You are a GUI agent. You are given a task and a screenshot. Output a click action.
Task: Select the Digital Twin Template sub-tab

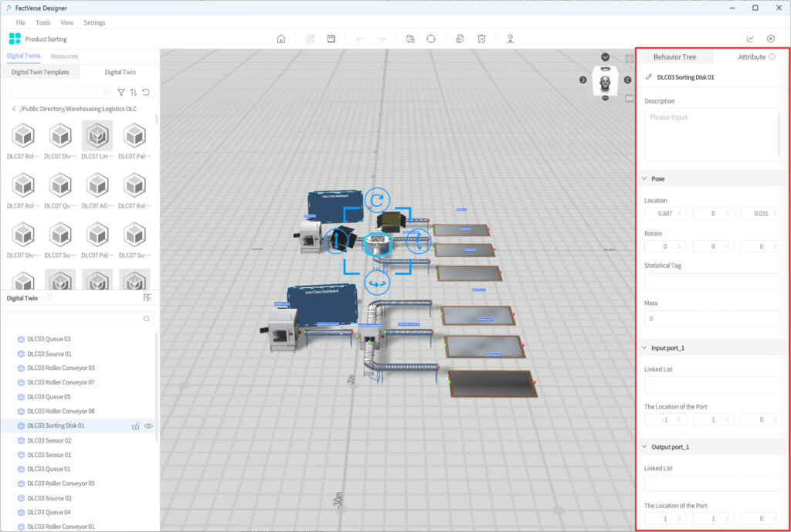[40, 72]
